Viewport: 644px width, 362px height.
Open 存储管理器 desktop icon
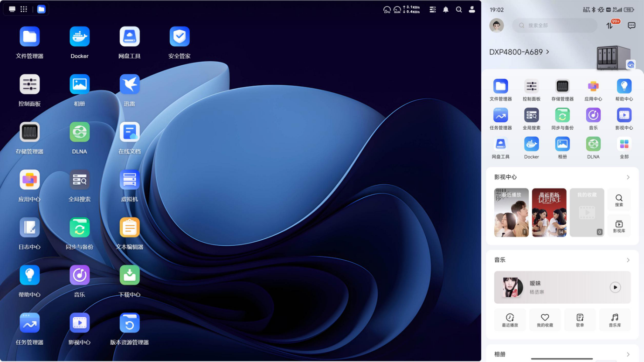(x=30, y=132)
